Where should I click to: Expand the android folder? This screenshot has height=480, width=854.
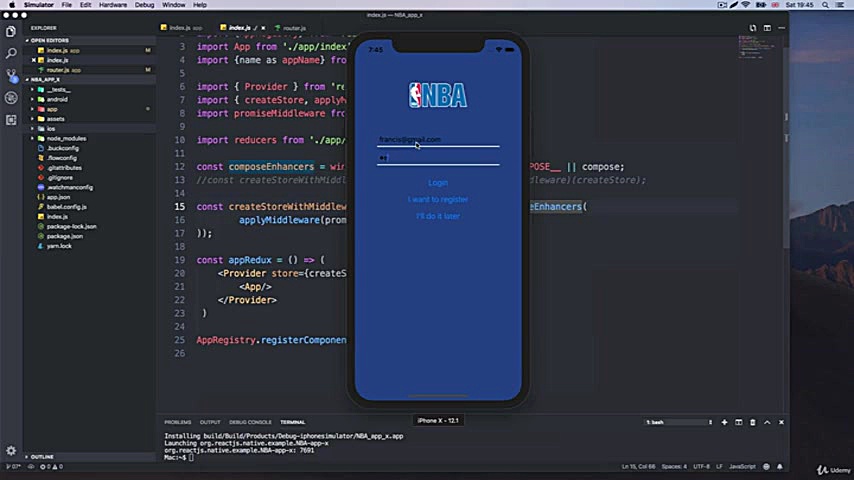tap(57, 99)
